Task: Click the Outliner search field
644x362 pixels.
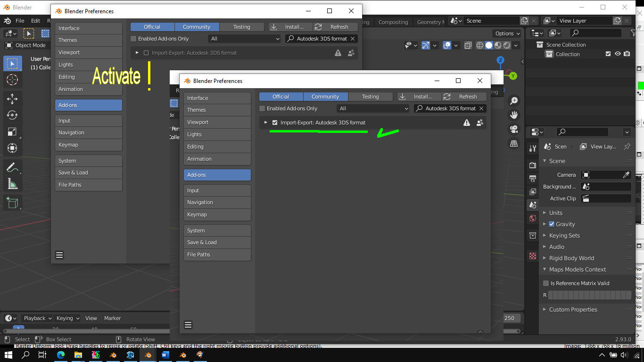Action: click(x=595, y=33)
